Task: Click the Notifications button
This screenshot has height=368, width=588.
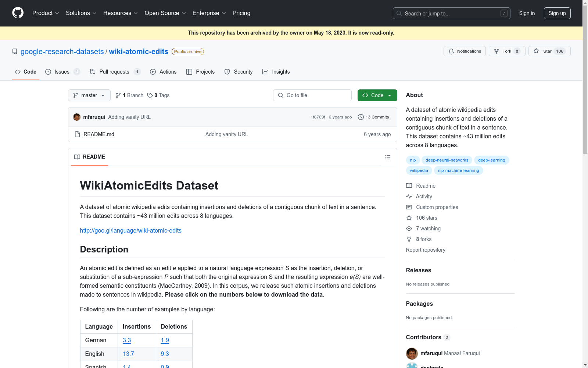Action: [x=465, y=51]
